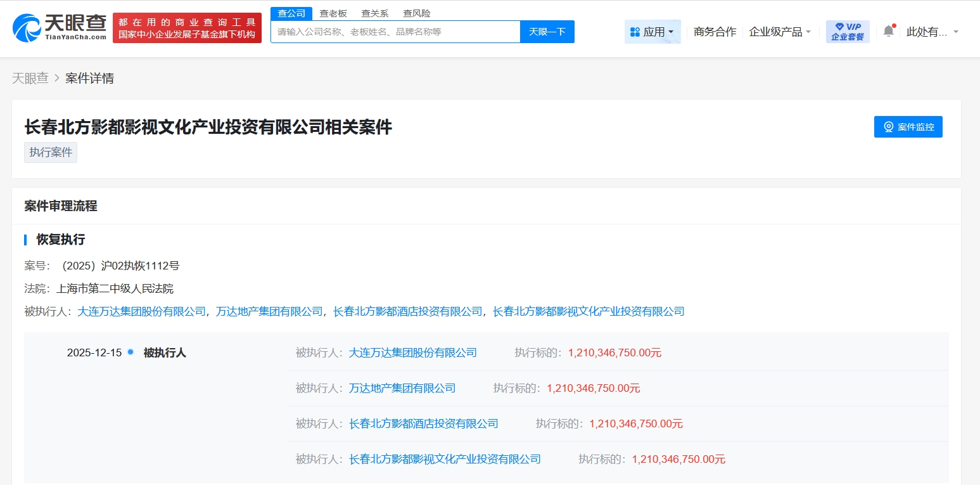Viewport: 980px width, 485px height.
Task: Open the VIP enterprise package icon
Action: pos(847,32)
